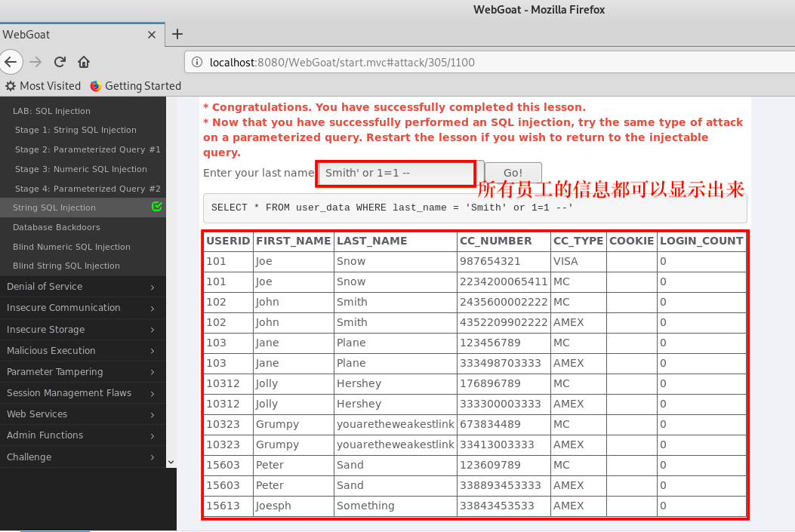Expand Parameter Tampering category
The width and height of the screenshot is (795, 532).
(82, 372)
